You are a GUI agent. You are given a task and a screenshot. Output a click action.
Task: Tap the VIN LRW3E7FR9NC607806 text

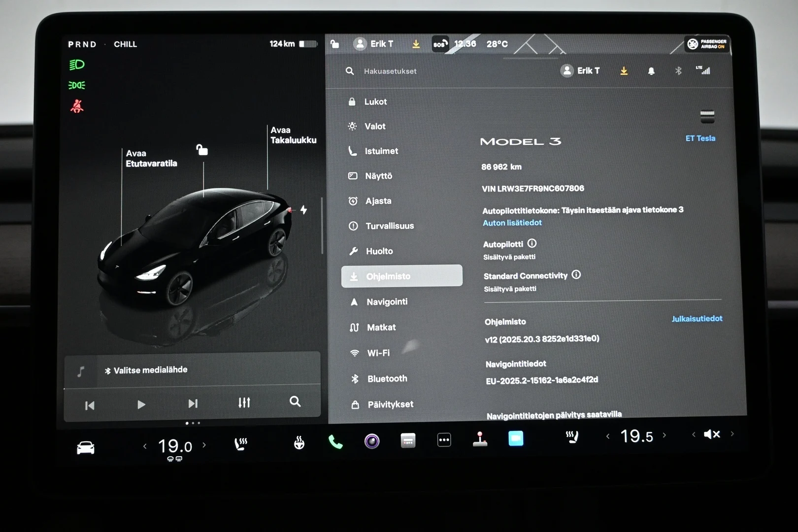tap(533, 188)
